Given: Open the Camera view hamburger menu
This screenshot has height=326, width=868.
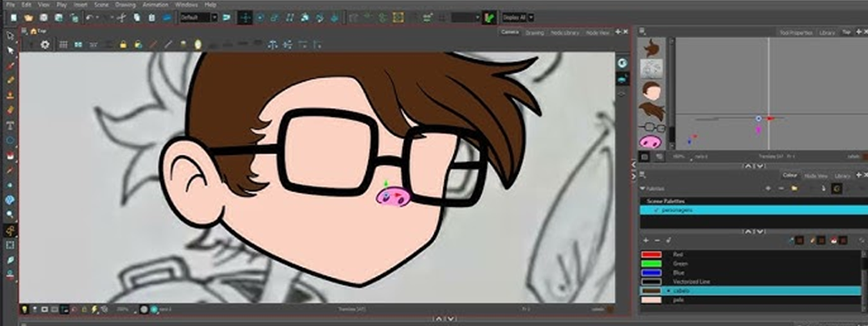Looking at the screenshot, I should [x=23, y=32].
